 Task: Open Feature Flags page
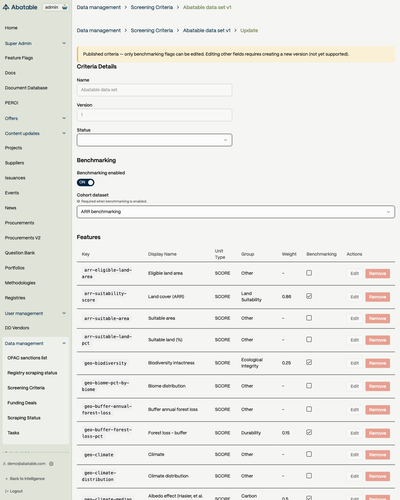[19, 58]
